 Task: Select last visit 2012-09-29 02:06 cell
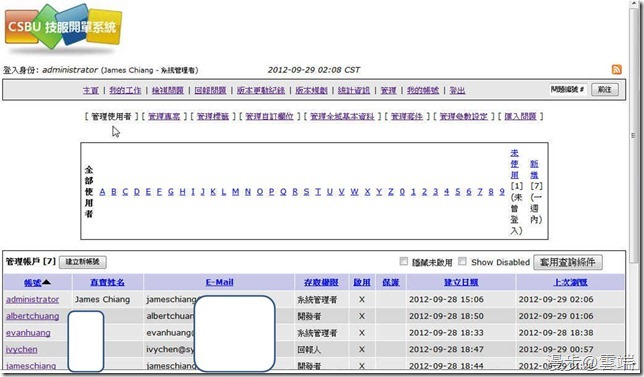(x=556, y=299)
